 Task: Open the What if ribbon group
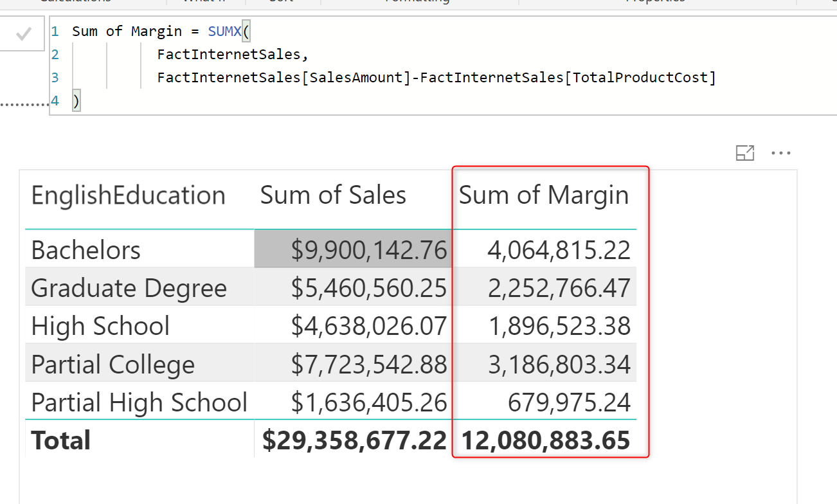(203, 2)
